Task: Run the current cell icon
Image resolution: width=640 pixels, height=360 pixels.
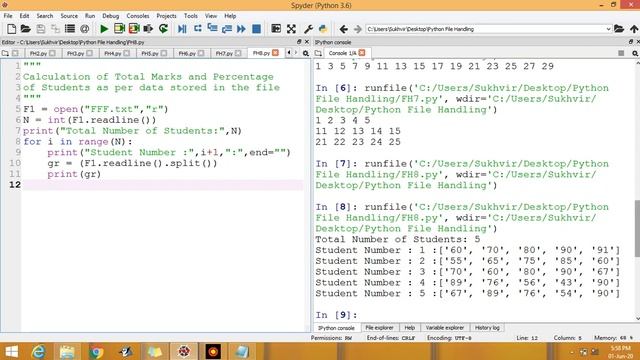Action: point(119,29)
